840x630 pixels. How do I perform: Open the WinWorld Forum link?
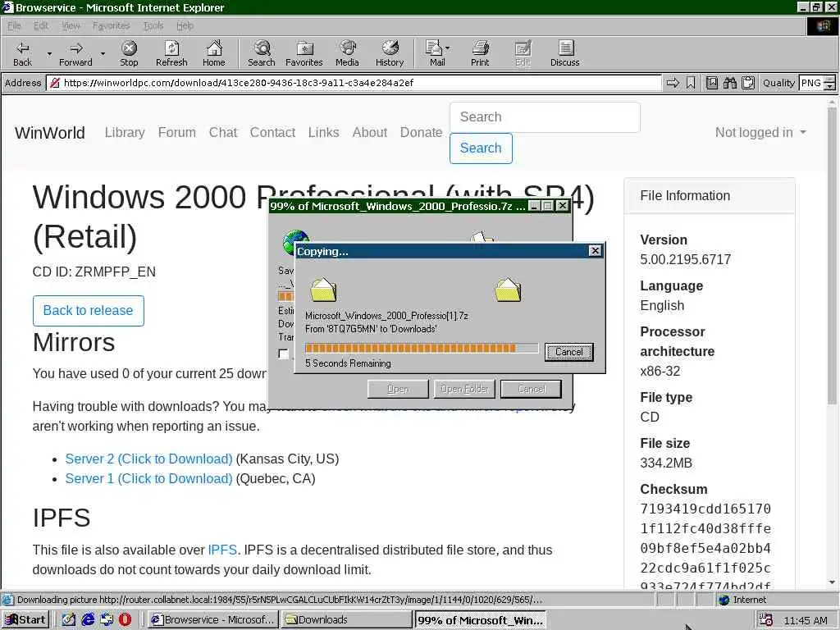177,132
